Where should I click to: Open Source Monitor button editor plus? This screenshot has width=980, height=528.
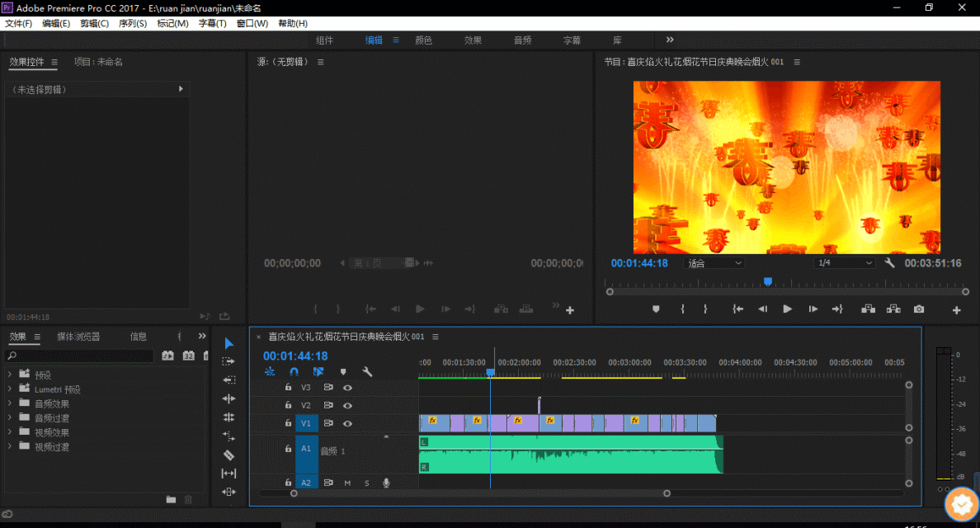pos(570,310)
